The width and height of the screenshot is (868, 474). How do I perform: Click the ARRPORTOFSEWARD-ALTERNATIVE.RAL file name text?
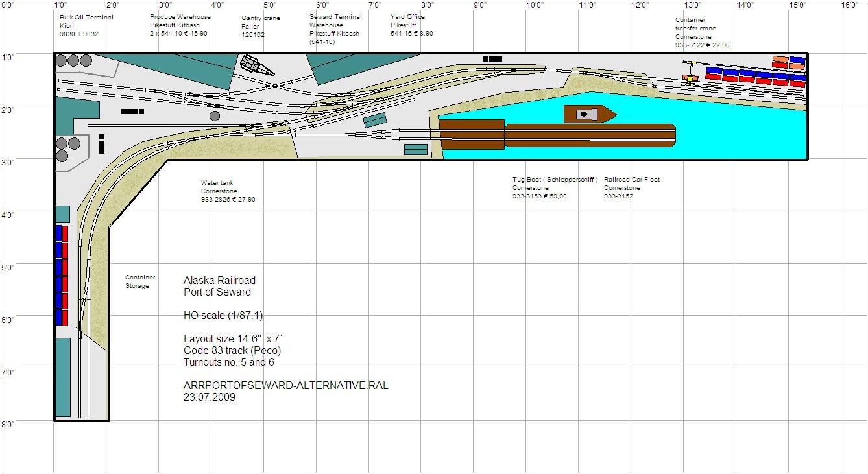coord(285,385)
